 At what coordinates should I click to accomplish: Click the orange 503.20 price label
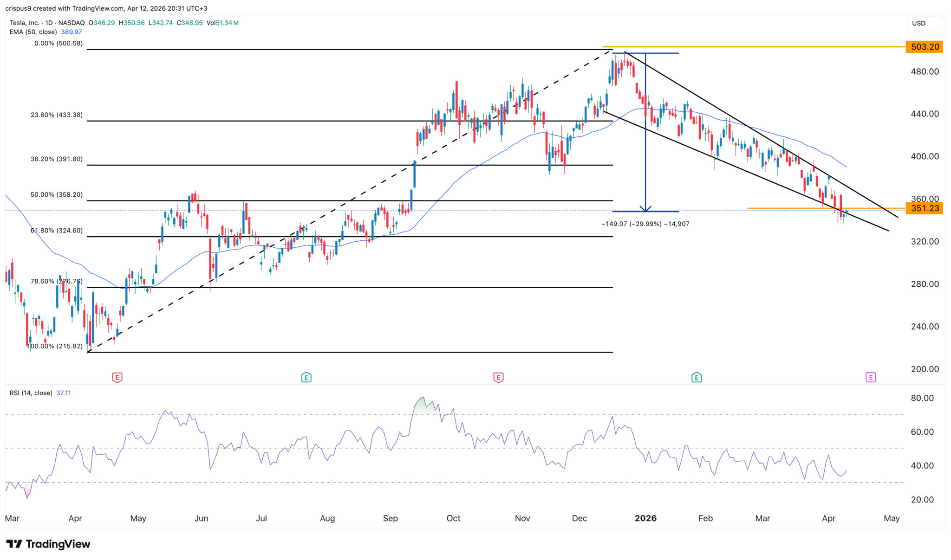925,47
